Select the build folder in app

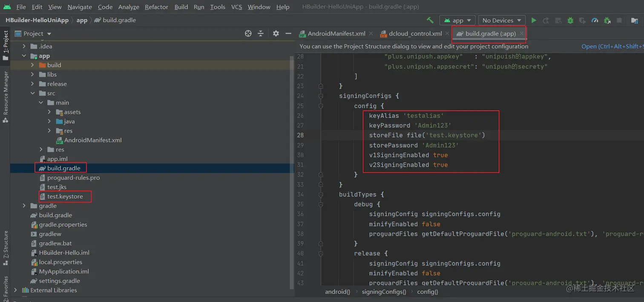click(54, 65)
